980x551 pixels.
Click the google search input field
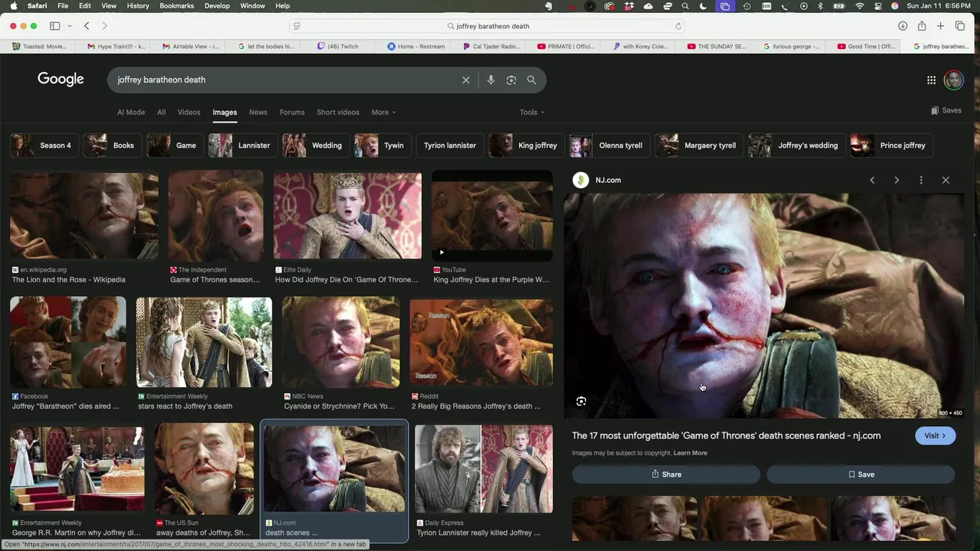point(283,80)
